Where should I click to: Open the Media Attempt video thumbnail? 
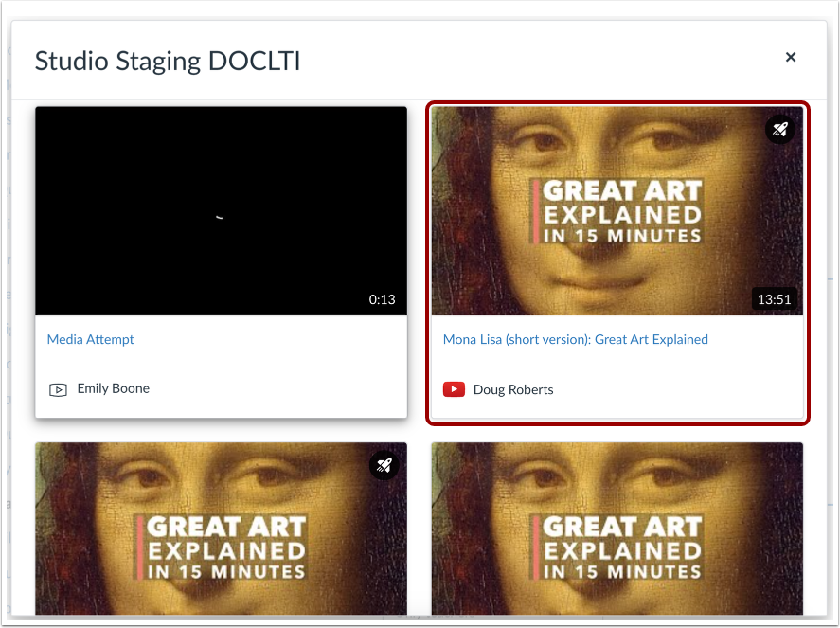pyautogui.click(x=222, y=210)
